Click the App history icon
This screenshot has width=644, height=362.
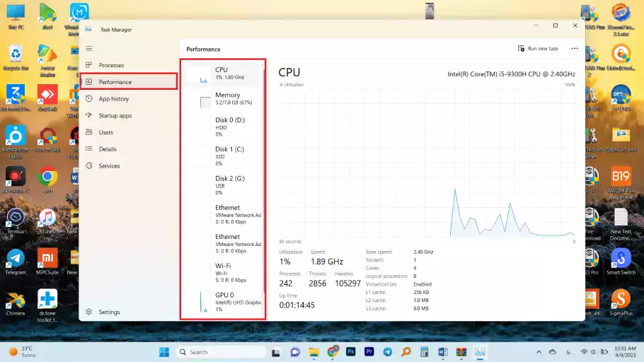pos(89,99)
